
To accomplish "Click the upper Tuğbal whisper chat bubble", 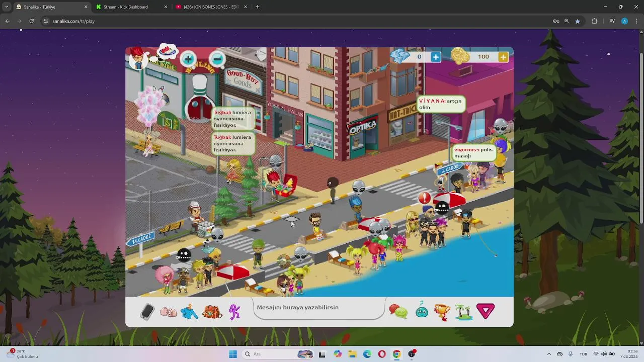I will coord(233,119).
